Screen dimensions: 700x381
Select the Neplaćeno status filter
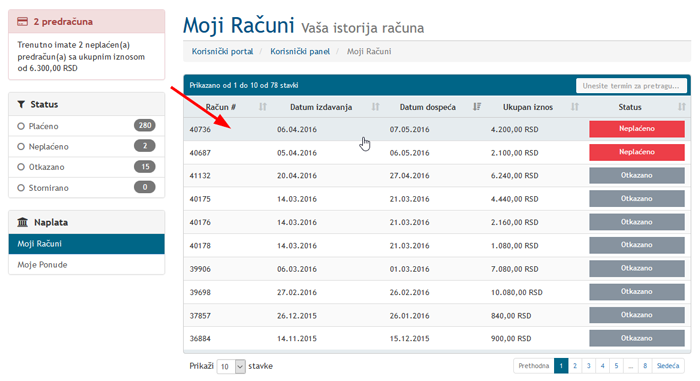pos(86,147)
